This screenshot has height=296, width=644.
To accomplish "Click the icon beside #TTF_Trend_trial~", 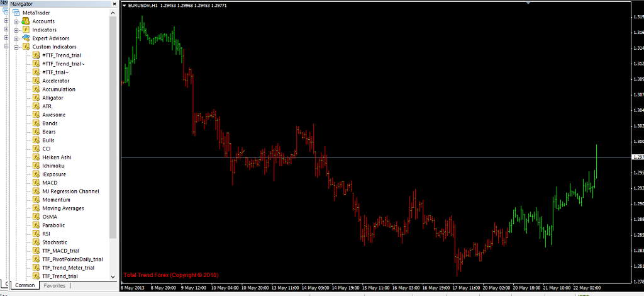I will tap(36, 64).
